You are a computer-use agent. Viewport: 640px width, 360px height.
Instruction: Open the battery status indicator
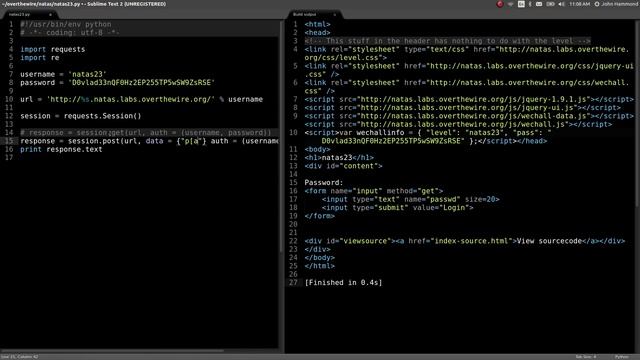click(x=550, y=4)
